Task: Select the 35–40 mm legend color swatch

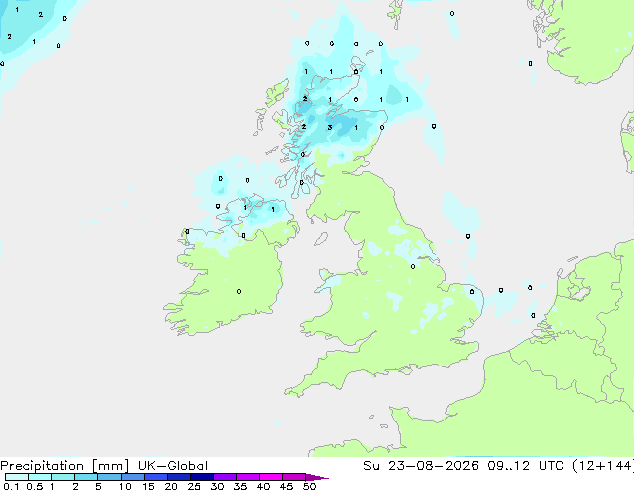Action: tap(248, 477)
